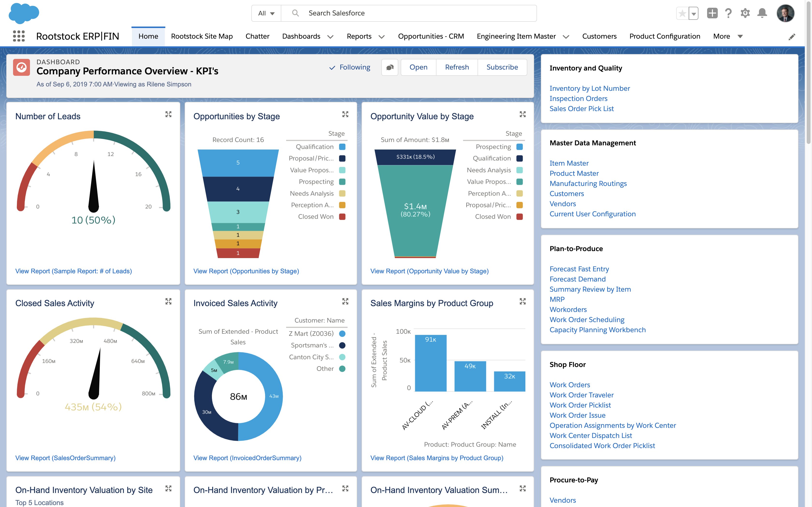Viewport: 812px width, 507px height.
Task: Switch to the Chatter tab
Action: tap(257, 36)
